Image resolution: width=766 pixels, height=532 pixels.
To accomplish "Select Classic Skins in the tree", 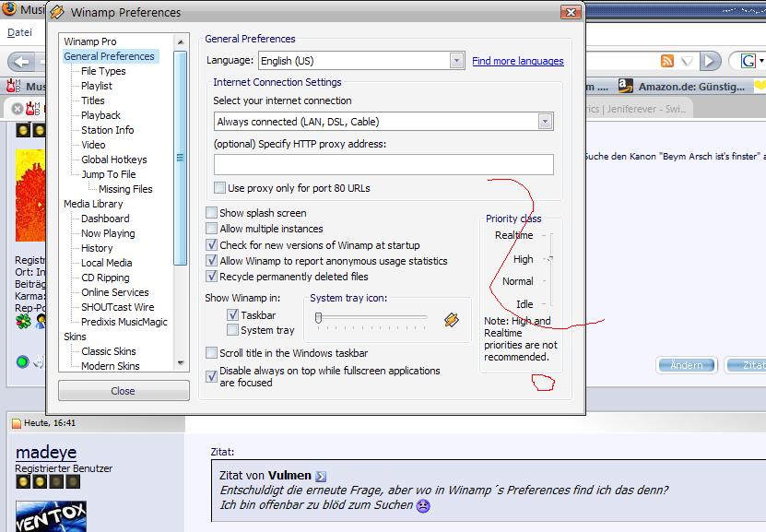I will pos(109,351).
